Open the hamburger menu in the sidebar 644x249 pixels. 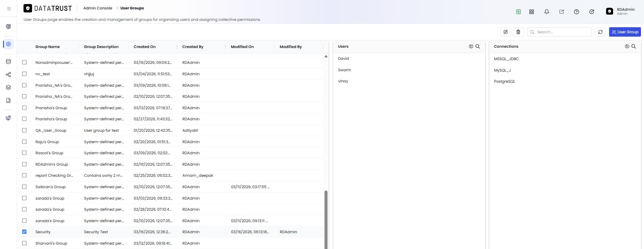pos(9,9)
